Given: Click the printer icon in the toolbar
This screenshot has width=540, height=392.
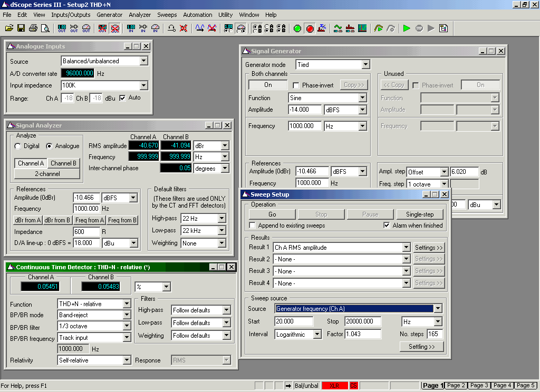Looking at the screenshot, I should click(33, 28).
